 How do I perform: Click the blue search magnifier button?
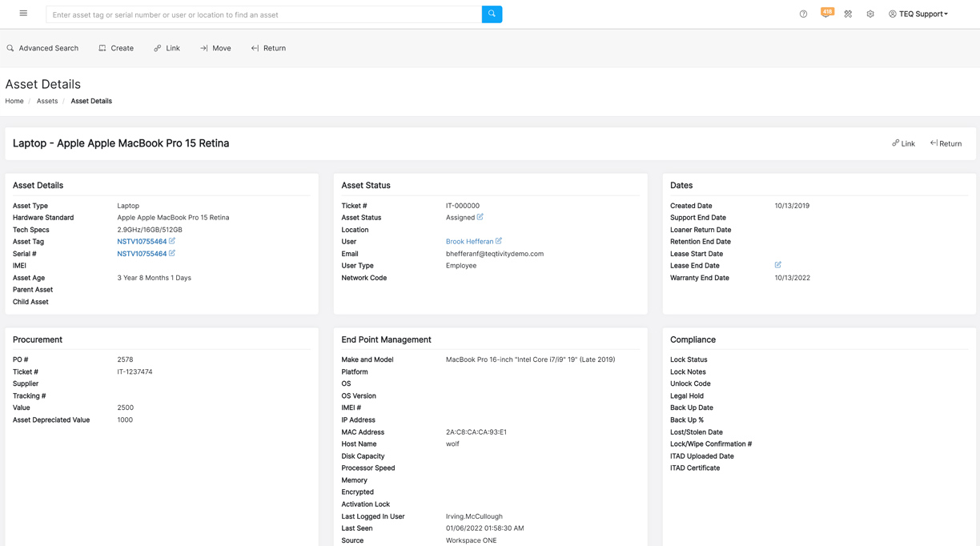click(492, 14)
